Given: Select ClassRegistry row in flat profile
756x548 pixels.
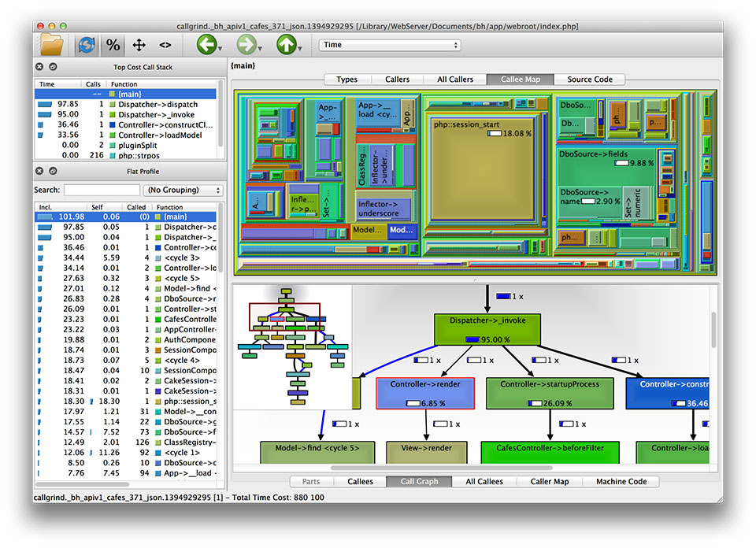Looking at the screenshot, I should (x=125, y=442).
